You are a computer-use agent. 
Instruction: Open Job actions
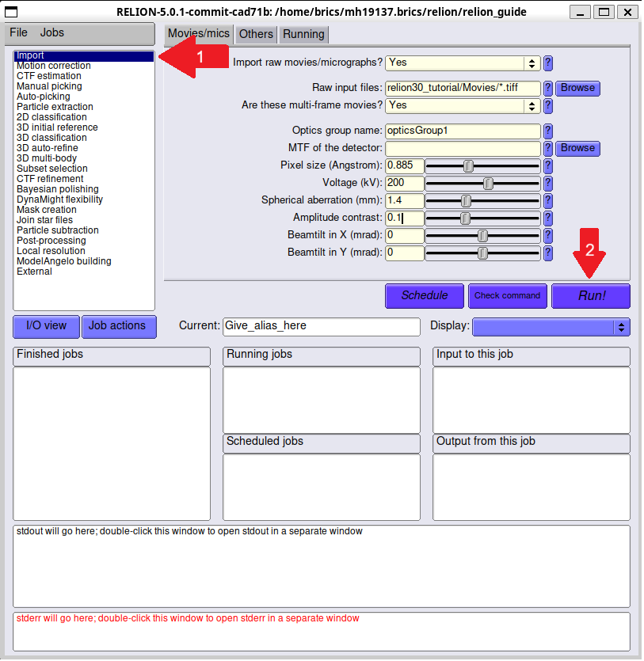tap(119, 326)
